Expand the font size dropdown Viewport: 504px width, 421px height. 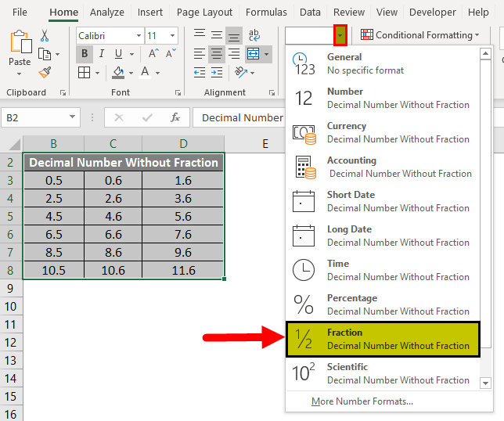pyautogui.click(x=171, y=36)
